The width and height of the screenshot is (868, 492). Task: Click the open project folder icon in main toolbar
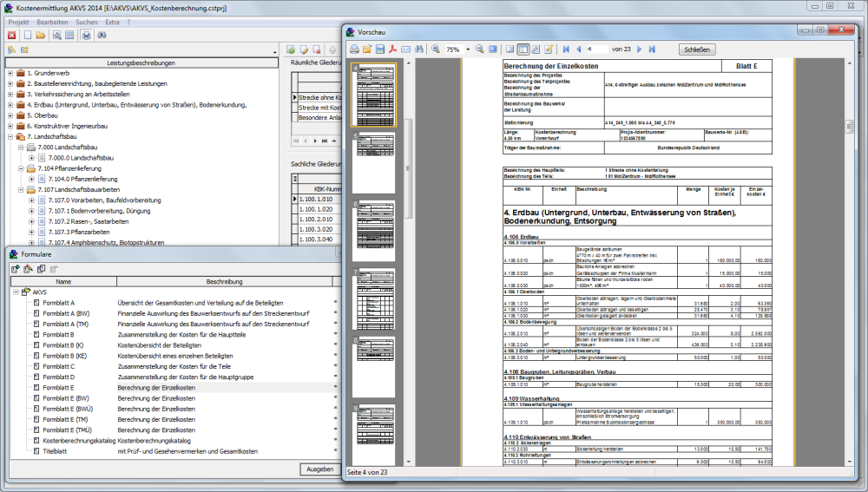(x=41, y=35)
